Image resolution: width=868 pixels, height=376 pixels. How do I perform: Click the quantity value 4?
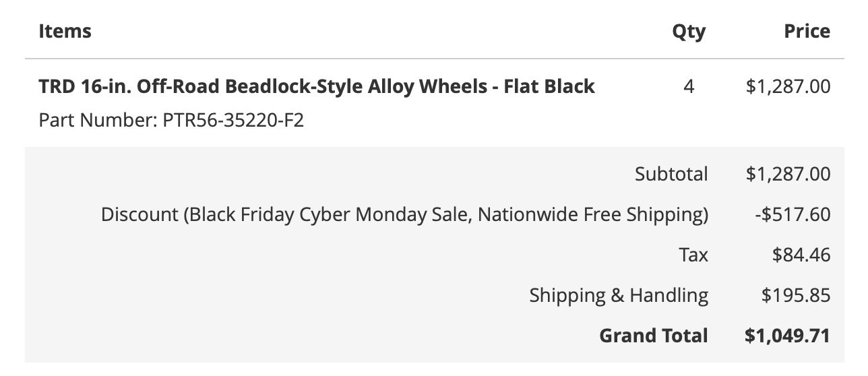pos(689,86)
